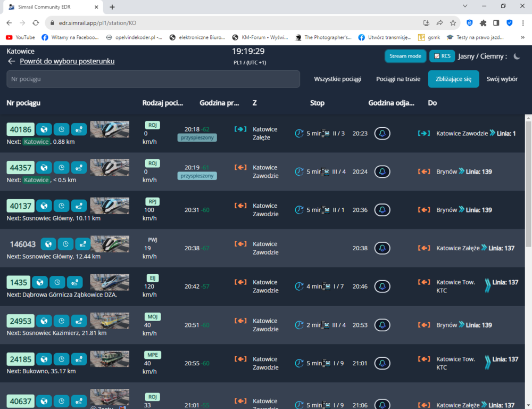Viewport: 532px width, 409px height.
Task: Click the route icon for train 24185
Action: pos(79,359)
